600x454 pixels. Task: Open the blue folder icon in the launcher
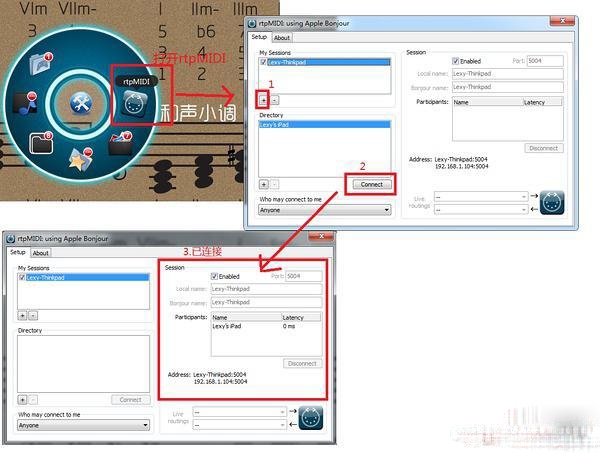41,63
